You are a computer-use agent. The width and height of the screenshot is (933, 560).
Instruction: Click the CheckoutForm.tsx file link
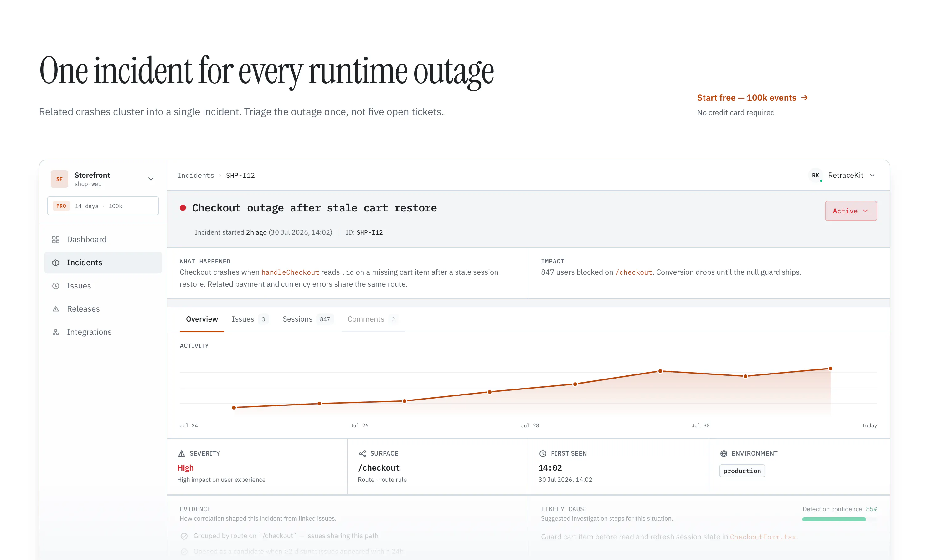click(763, 537)
